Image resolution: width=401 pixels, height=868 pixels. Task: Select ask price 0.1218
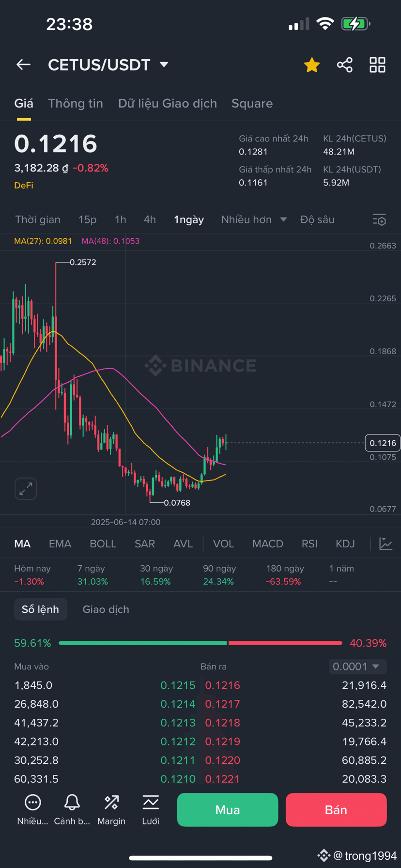[223, 723]
